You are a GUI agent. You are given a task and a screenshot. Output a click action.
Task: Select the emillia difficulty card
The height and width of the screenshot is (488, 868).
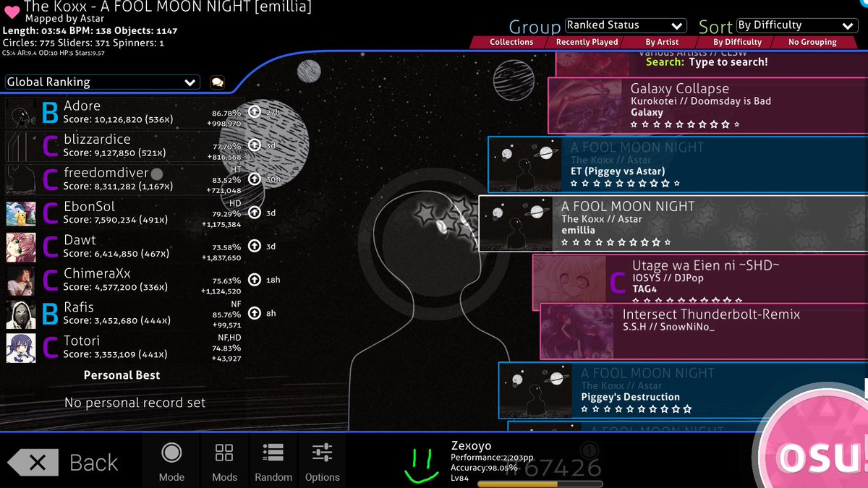pos(673,223)
